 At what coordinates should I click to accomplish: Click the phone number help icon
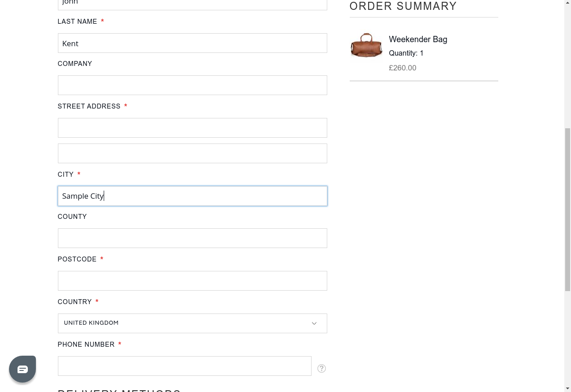321,368
